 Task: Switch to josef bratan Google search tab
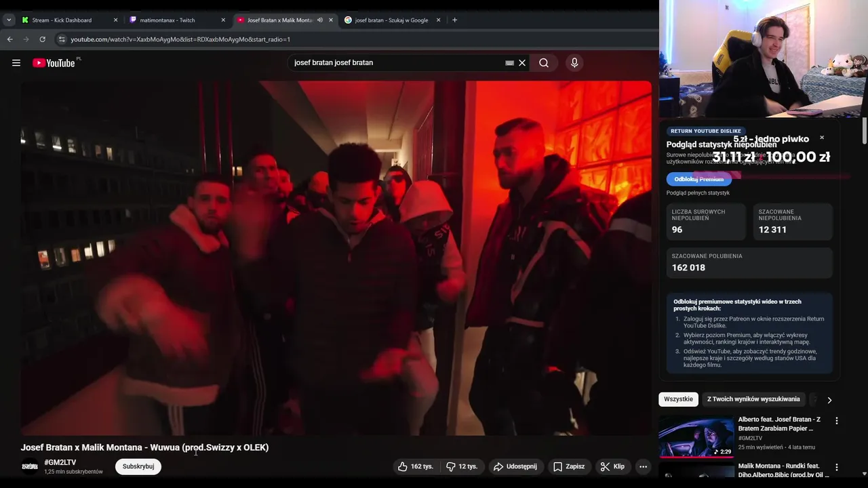[x=392, y=20]
